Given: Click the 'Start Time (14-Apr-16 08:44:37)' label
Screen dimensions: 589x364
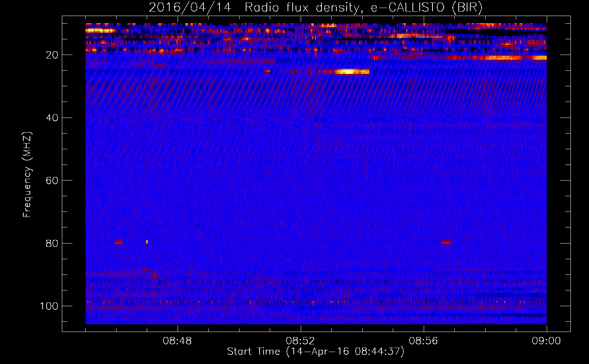Looking at the screenshot, I should point(316,352).
